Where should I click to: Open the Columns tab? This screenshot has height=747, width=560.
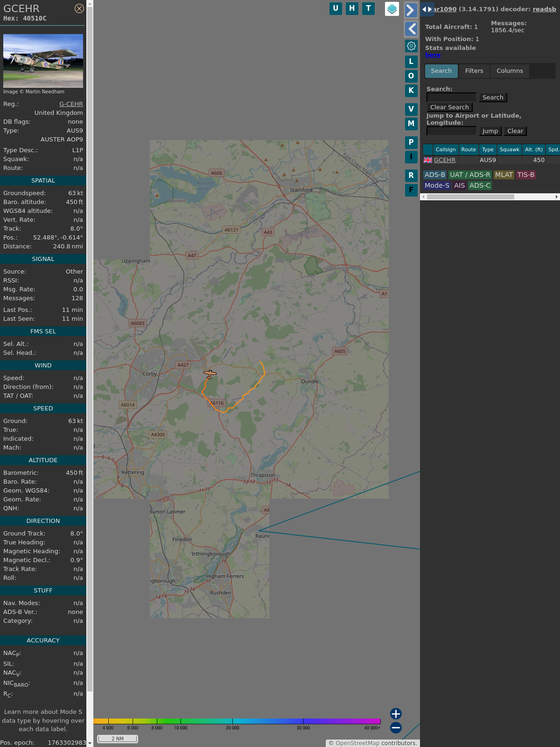coord(510,71)
